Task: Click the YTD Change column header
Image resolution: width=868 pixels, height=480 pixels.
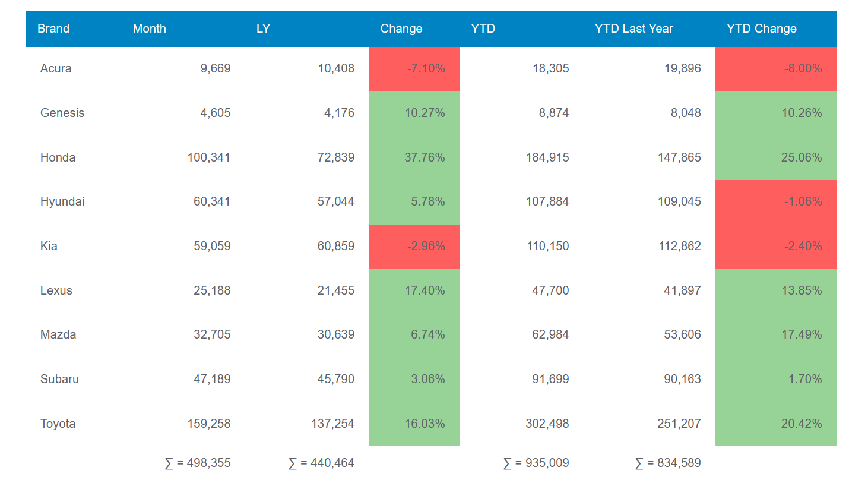Action: coord(761,29)
